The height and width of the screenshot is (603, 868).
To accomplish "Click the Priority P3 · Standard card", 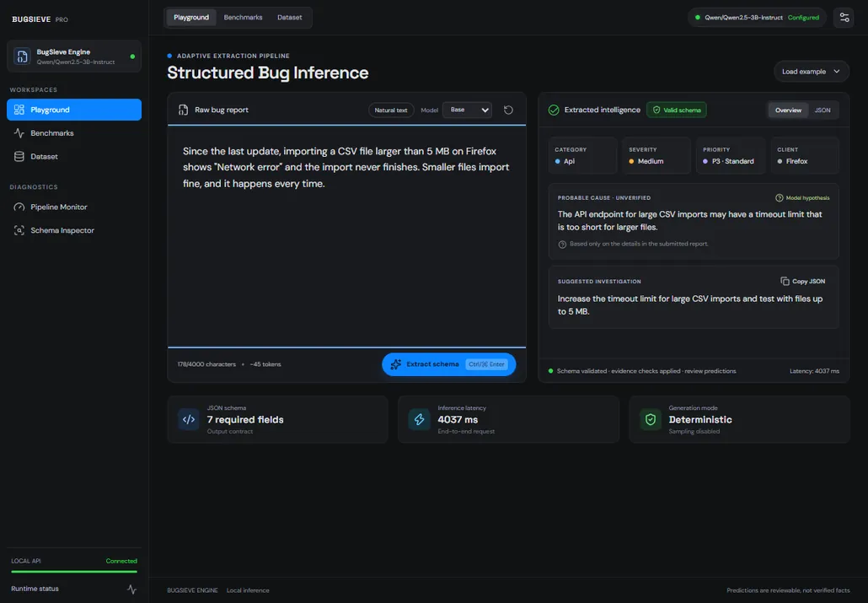I will [x=731, y=155].
